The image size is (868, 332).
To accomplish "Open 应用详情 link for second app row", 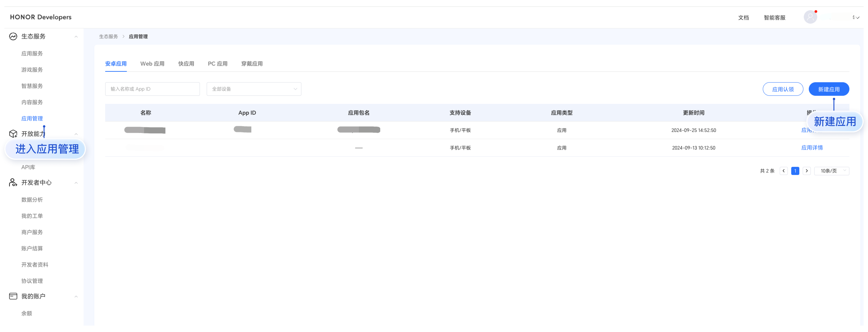I will (x=812, y=148).
